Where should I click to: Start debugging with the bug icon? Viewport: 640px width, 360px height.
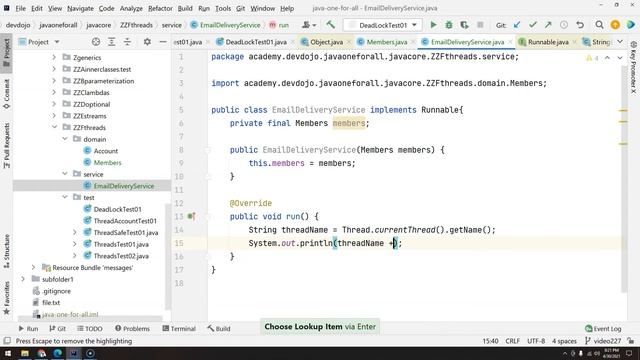point(449,25)
